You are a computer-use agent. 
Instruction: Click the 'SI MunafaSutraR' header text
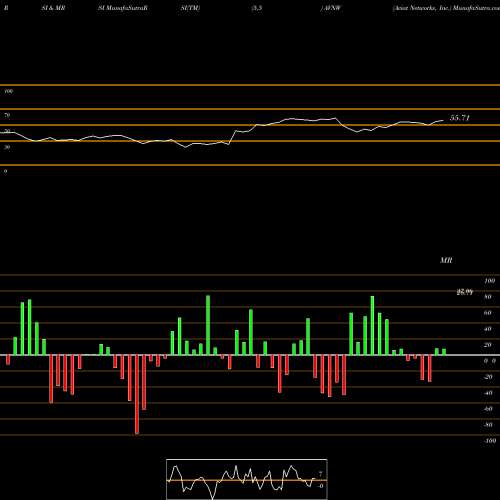tap(123, 8)
